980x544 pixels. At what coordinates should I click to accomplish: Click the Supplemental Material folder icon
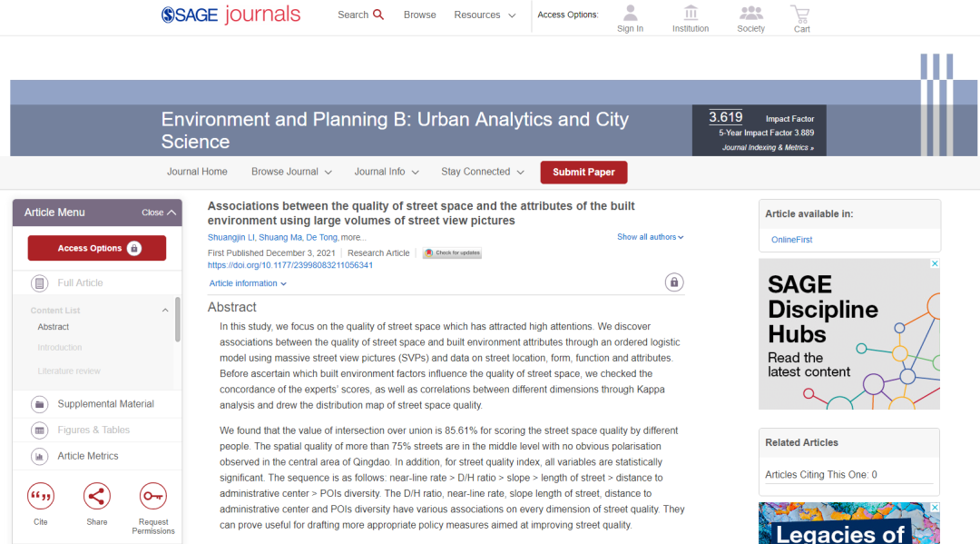point(39,404)
